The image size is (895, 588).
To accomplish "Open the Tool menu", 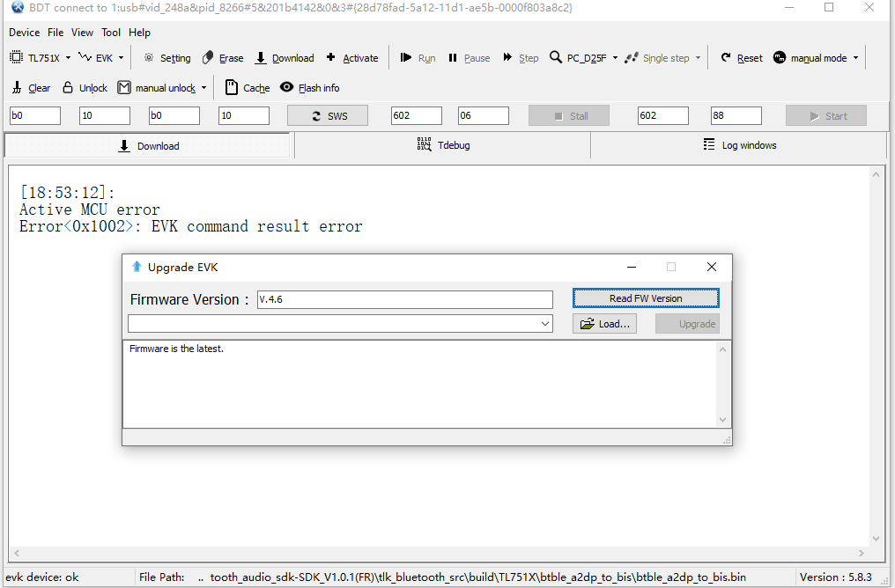I will [111, 33].
